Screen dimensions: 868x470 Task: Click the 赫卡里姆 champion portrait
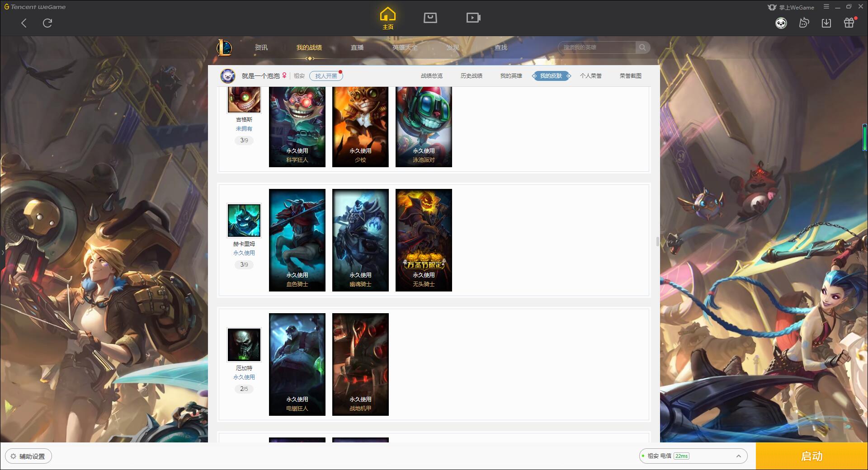point(244,221)
